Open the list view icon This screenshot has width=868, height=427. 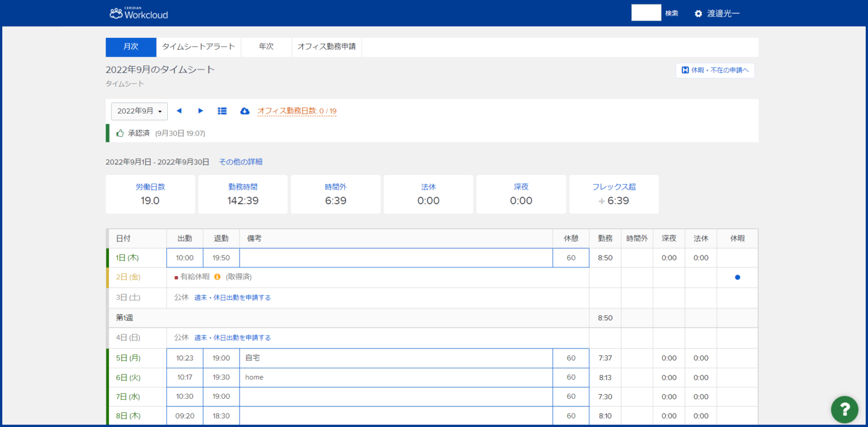222,111
